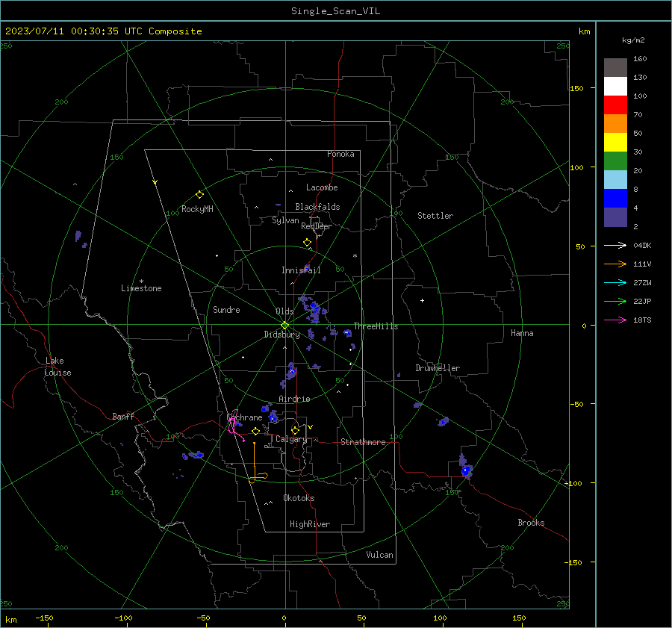Click the yellow diamond marker below Cochrane

pos(256,431)
